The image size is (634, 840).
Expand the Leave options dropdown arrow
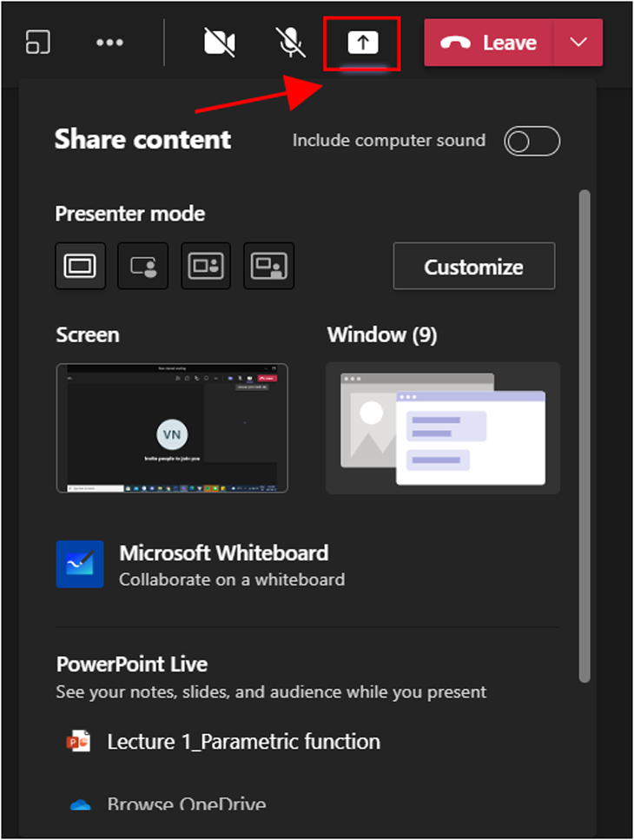[578, 43]
